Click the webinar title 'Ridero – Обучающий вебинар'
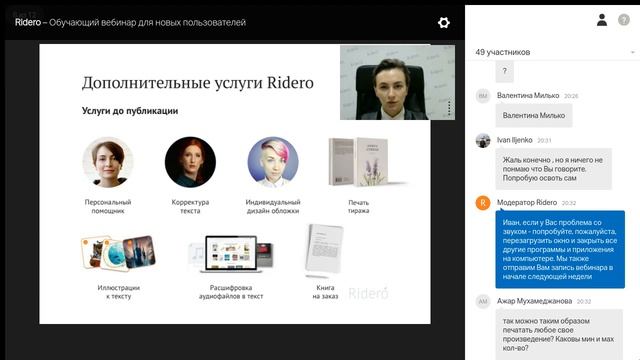 click(x=130, y=22)
